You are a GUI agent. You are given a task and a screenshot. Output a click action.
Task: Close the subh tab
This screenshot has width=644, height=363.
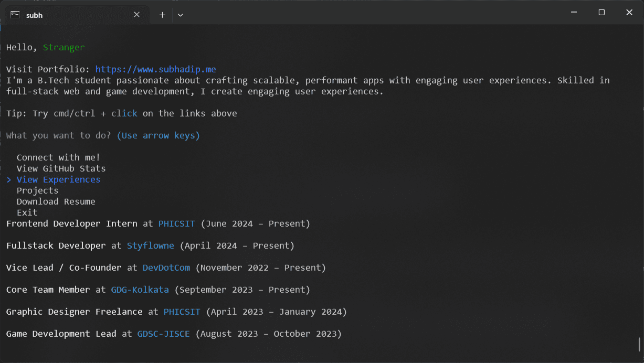(x=136, y=15)
